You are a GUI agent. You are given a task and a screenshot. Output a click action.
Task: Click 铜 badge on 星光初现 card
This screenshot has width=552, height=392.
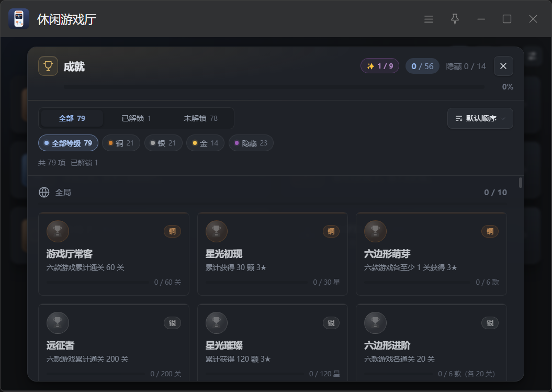click(331, 231)
